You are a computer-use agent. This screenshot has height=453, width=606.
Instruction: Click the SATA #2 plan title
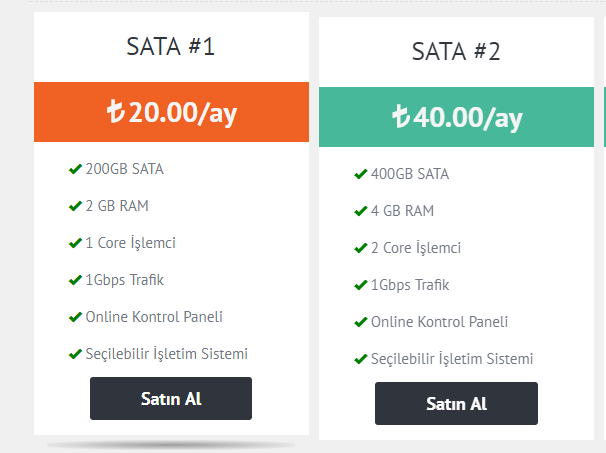[456, 51]
